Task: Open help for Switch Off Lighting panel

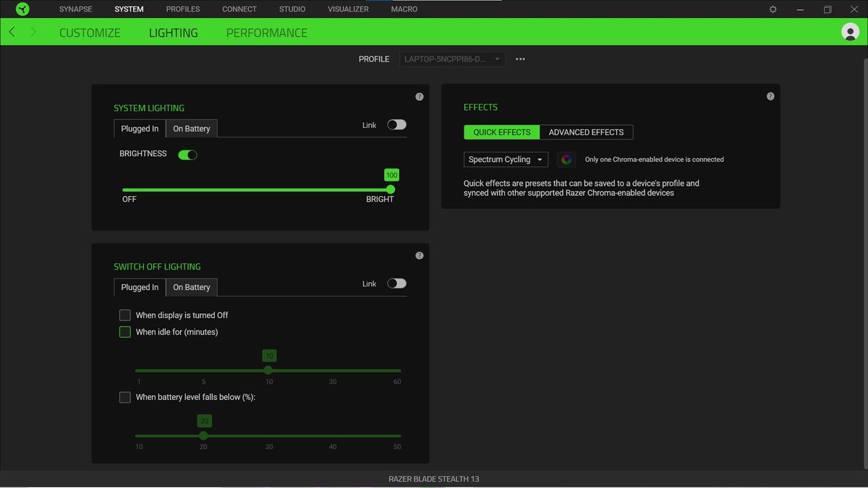Action: click(420, 256)
